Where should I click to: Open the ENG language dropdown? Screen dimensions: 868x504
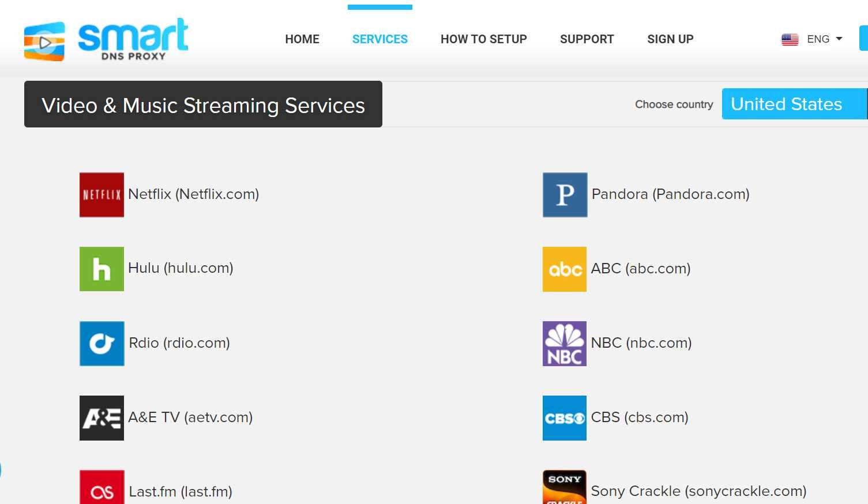tap(825, 39)
